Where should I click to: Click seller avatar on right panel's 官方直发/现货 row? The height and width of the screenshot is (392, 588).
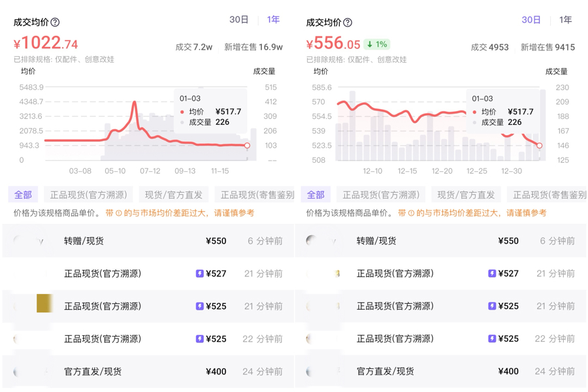click(312, 372)
